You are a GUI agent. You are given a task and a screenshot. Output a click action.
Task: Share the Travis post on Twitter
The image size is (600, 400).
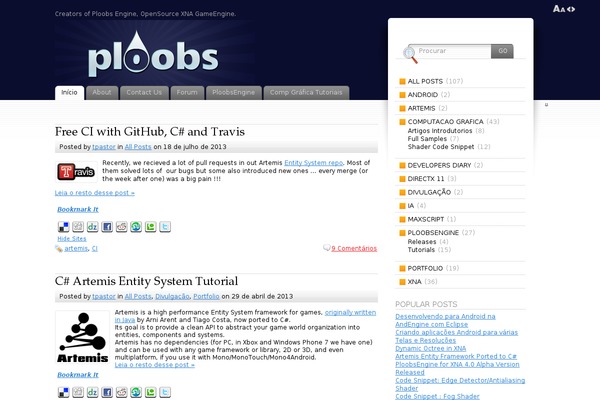[165, 227]
